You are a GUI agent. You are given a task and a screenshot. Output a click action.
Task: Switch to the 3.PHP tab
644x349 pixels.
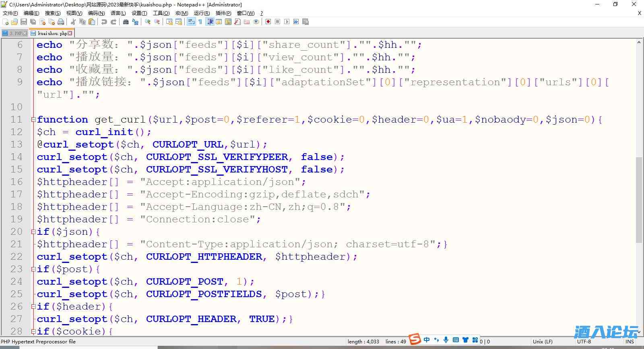point(15,33)
